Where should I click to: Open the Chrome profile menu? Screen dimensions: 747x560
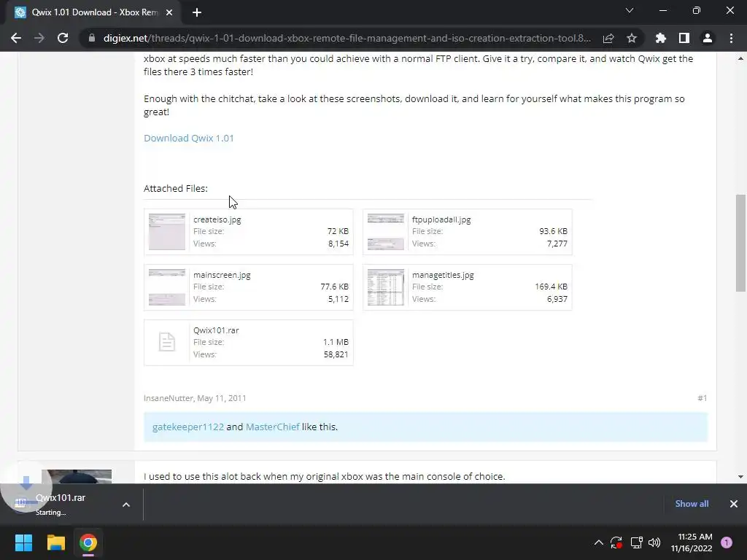point(708,38)
